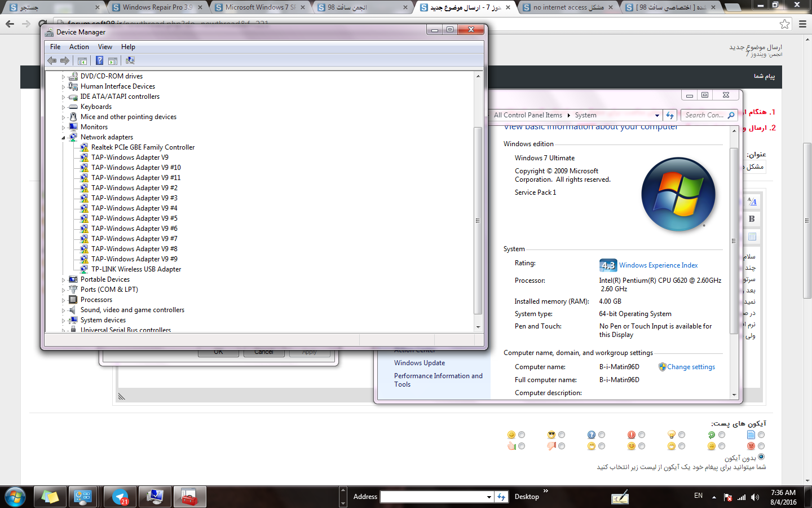Click the red toolbox taskbar icon
Viewport: 812px width, 508px height.
click(x=189, y=497)
